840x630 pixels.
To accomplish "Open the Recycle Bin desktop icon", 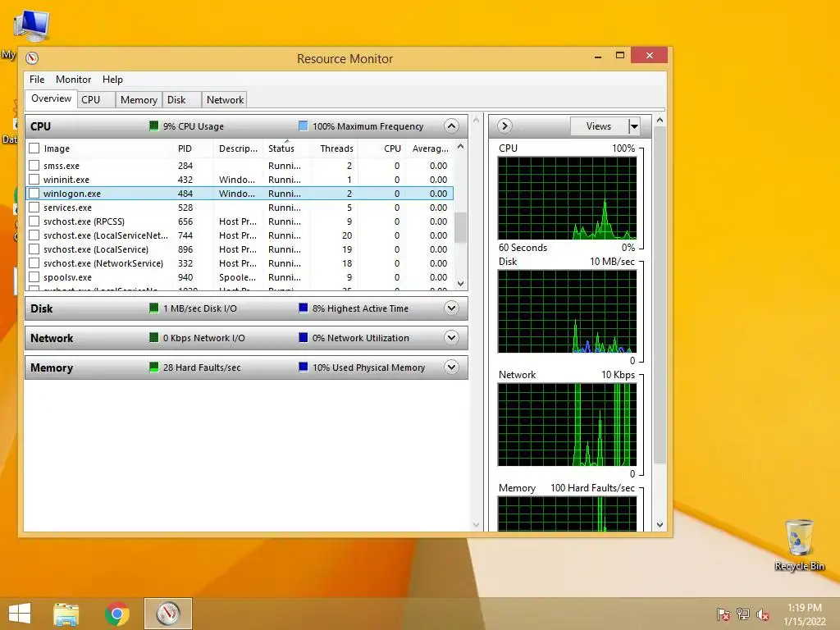I will (x=799, y=545).
